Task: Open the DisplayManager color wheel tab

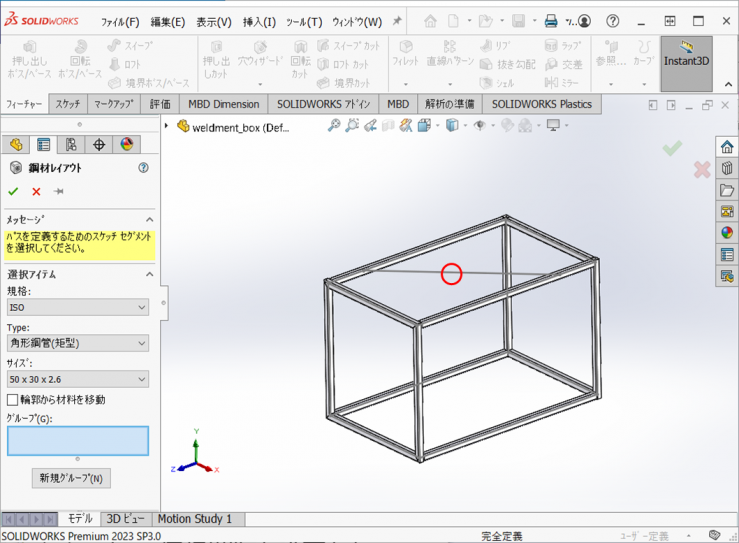Action: pos(126,145)
